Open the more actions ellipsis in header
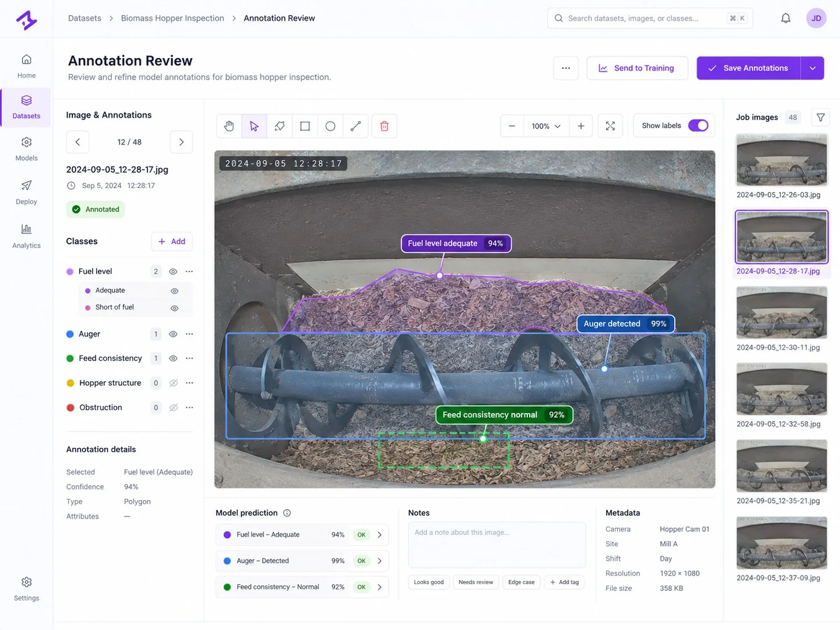840x630 pixels. tap(566, 68)
